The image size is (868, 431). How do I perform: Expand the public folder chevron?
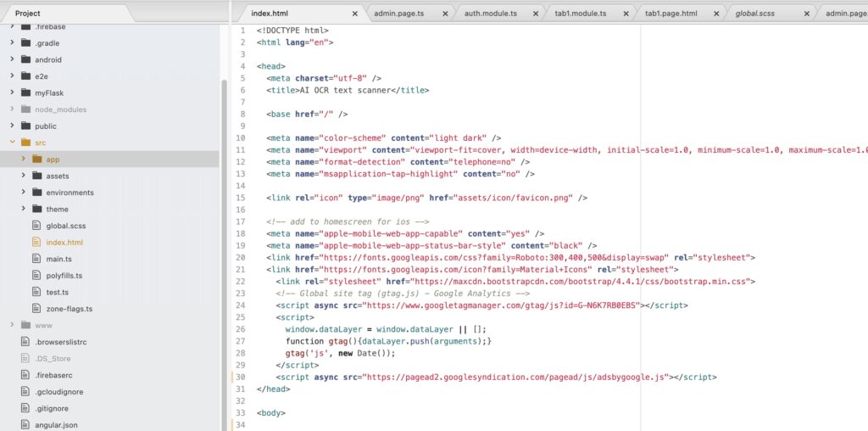pos(12,126)
